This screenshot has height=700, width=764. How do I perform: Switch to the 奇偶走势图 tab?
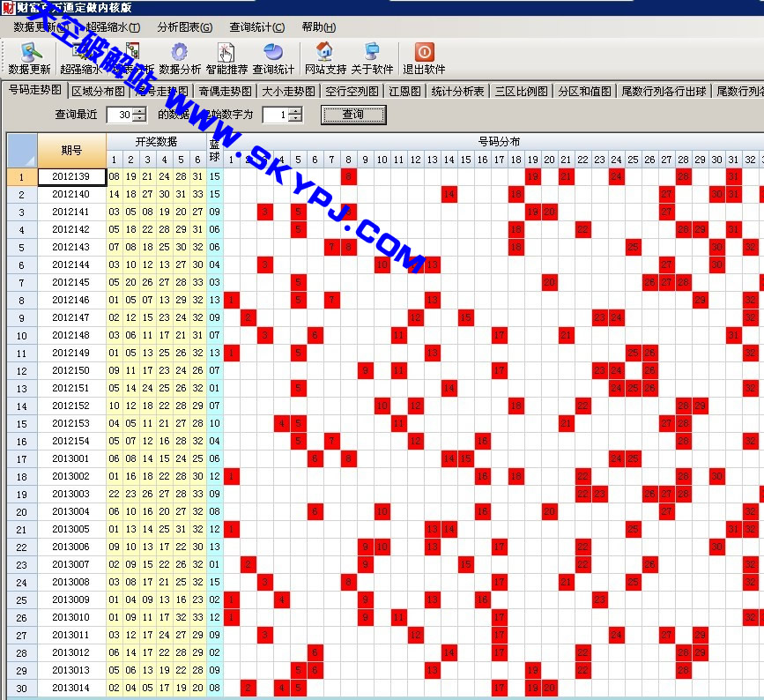click(224, 91)
